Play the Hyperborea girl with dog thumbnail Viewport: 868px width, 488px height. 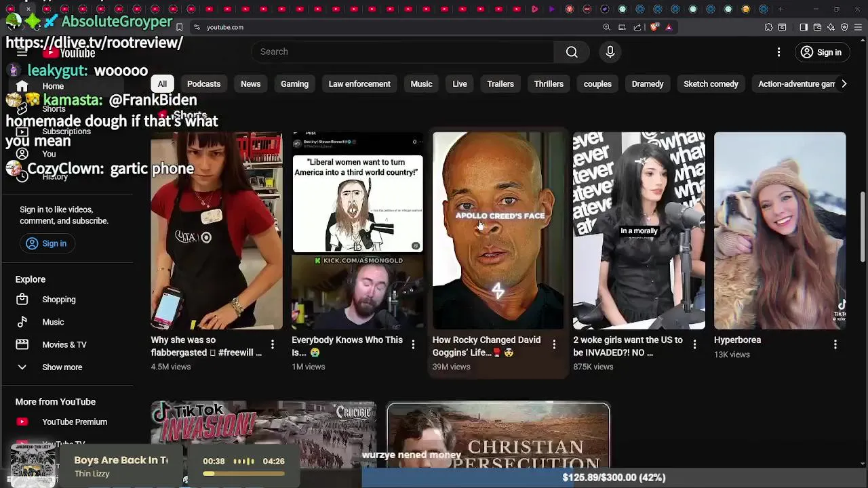click(x=780, y=230)
